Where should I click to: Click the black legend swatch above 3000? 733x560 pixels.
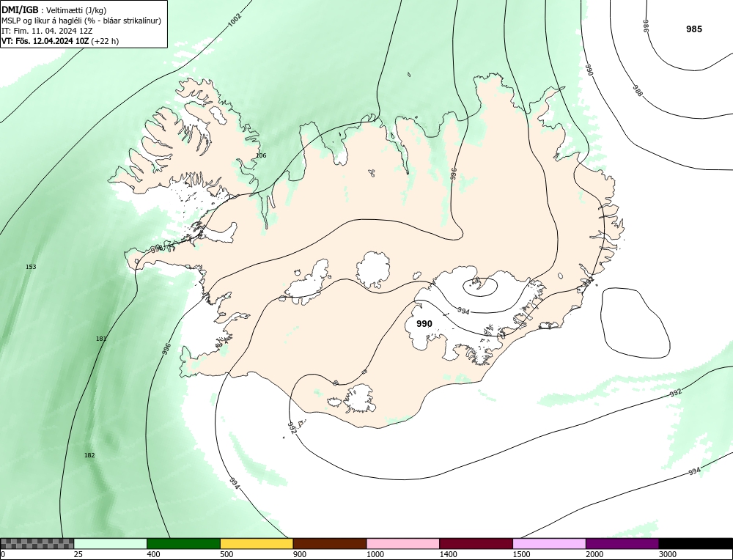click(x=696, y=544)
